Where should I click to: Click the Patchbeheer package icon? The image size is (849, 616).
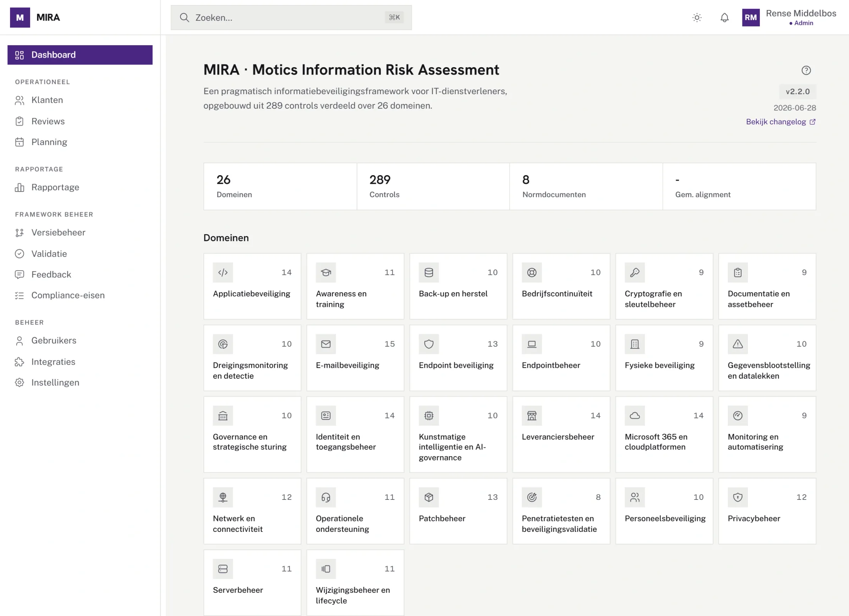(x=429, y=497)
